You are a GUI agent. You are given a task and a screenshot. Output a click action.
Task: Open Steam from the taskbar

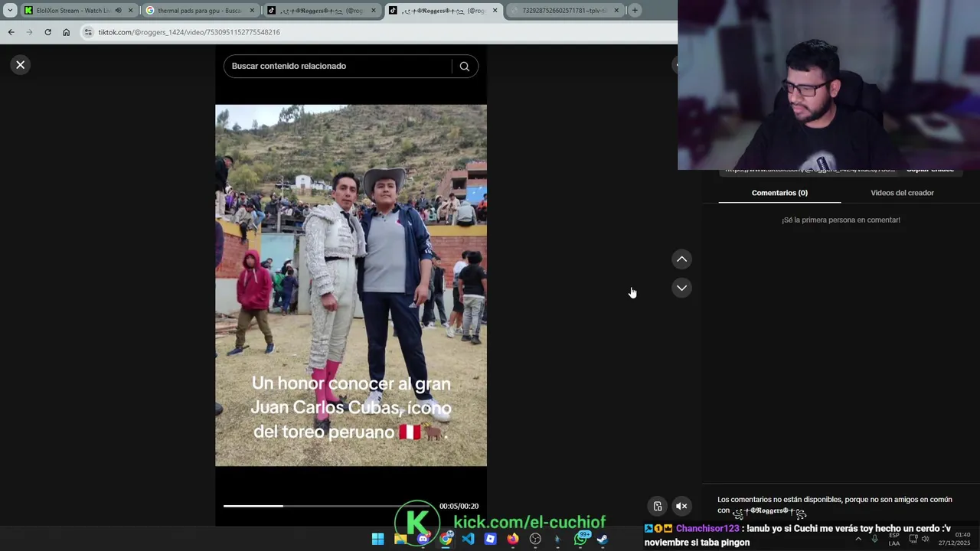coord(603,539)
